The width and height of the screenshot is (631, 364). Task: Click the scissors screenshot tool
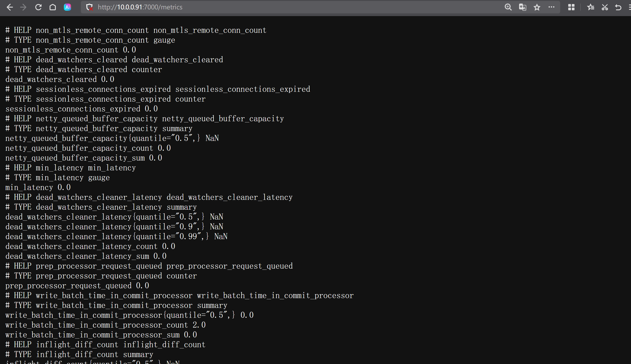click(605, 7)
